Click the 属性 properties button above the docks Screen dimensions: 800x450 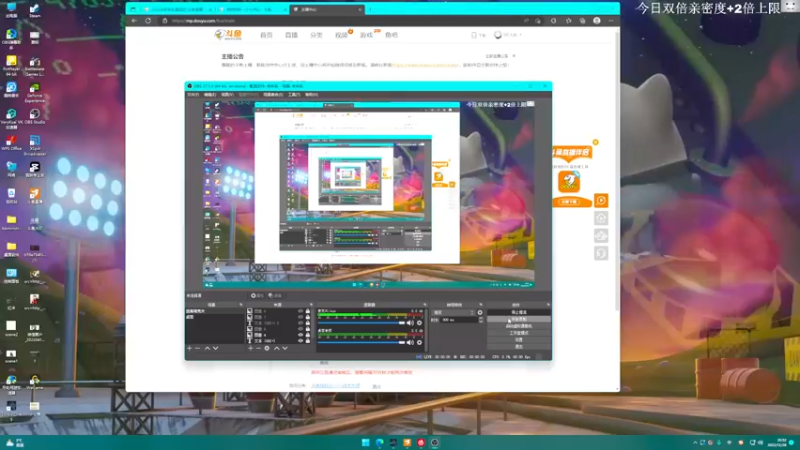coord(257,295)
